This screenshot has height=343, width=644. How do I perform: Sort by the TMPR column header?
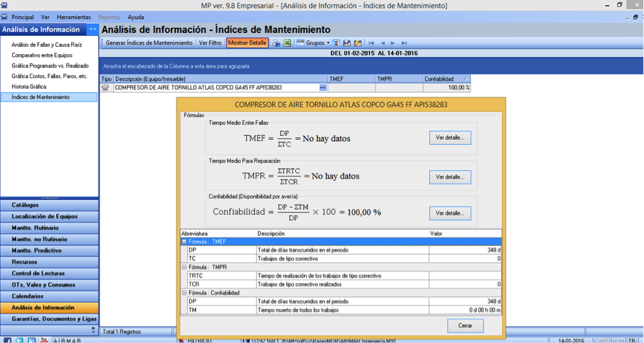click(x=399, y=79)
